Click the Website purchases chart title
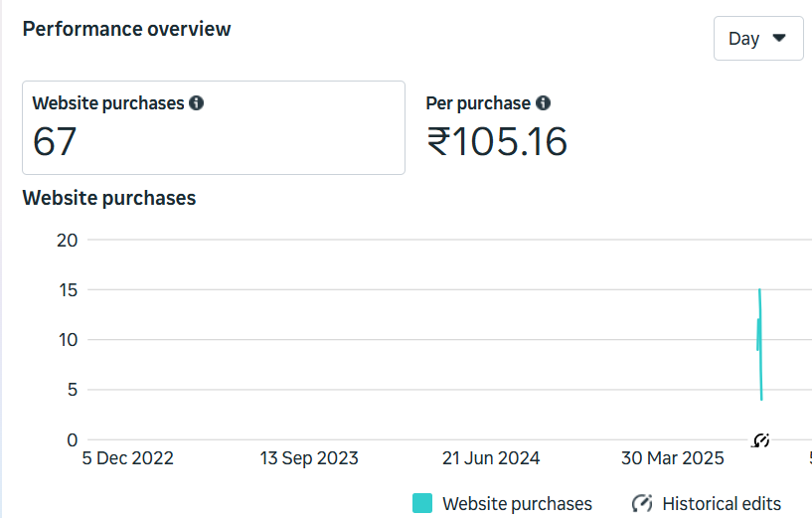 pyautogui.click(x=109, y=198)
